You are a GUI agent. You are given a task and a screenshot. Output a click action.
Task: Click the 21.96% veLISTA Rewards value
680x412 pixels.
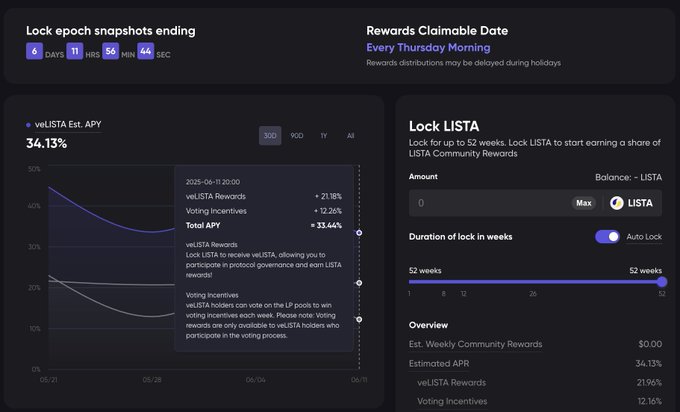649,383
